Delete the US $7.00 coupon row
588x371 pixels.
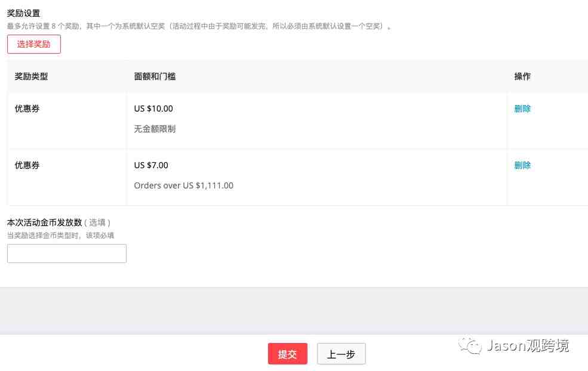(522, 165)
